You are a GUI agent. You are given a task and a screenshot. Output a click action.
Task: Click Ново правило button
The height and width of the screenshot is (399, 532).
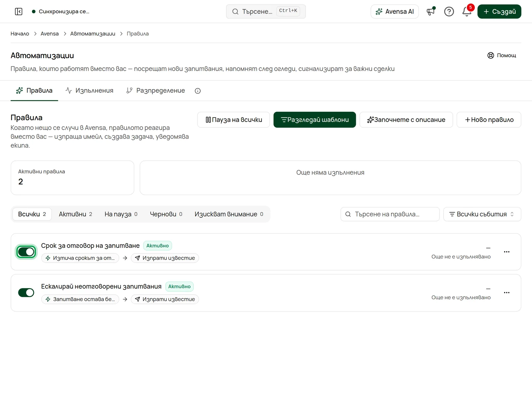point(489,120)
